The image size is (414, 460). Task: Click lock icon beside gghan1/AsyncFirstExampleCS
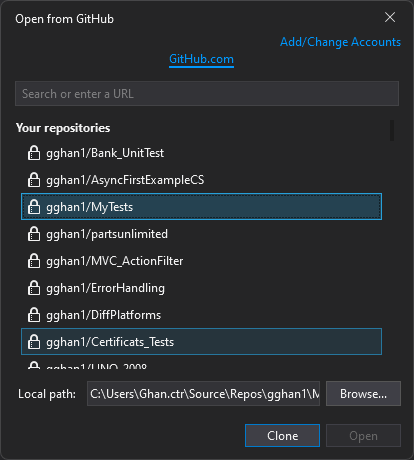[34, 180]
